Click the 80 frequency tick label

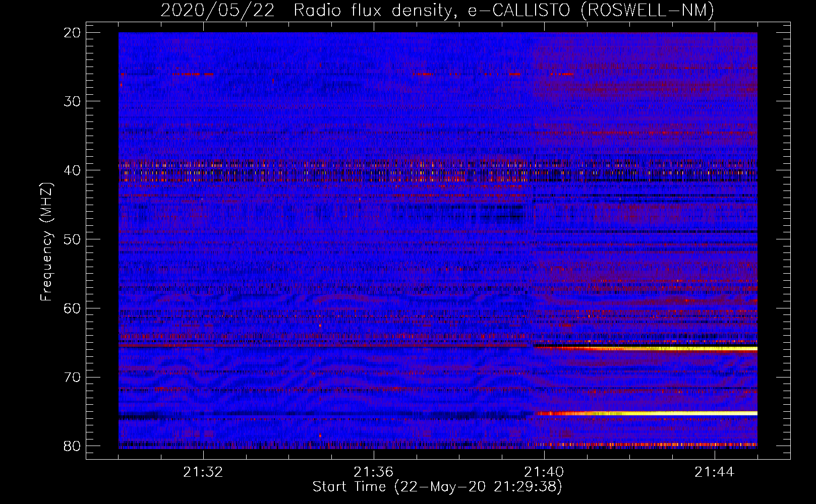coord(73,446)
